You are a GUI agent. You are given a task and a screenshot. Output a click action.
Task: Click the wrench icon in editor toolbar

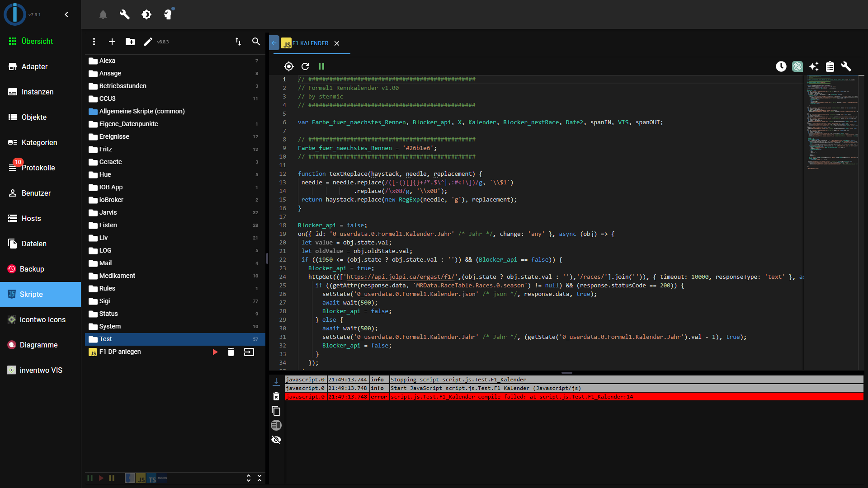[846, 66]
